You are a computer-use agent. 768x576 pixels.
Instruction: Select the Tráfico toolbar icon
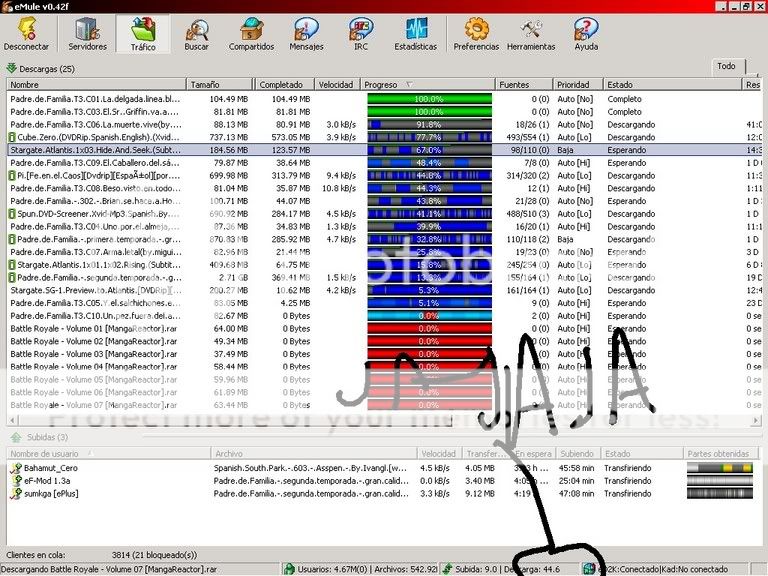click(x=143, y=34)
